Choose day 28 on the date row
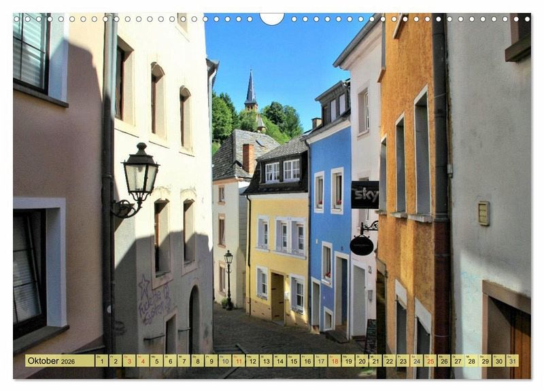This screenshot has width=544, height=392. pos(471,361)
